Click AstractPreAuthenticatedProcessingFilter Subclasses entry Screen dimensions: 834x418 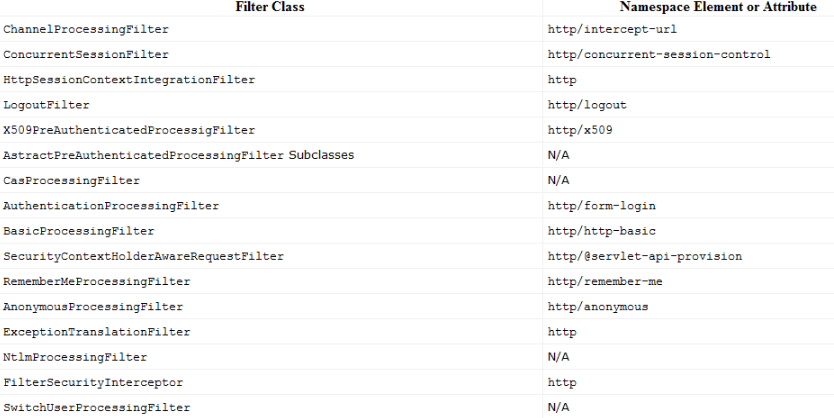tap(178, 156)
